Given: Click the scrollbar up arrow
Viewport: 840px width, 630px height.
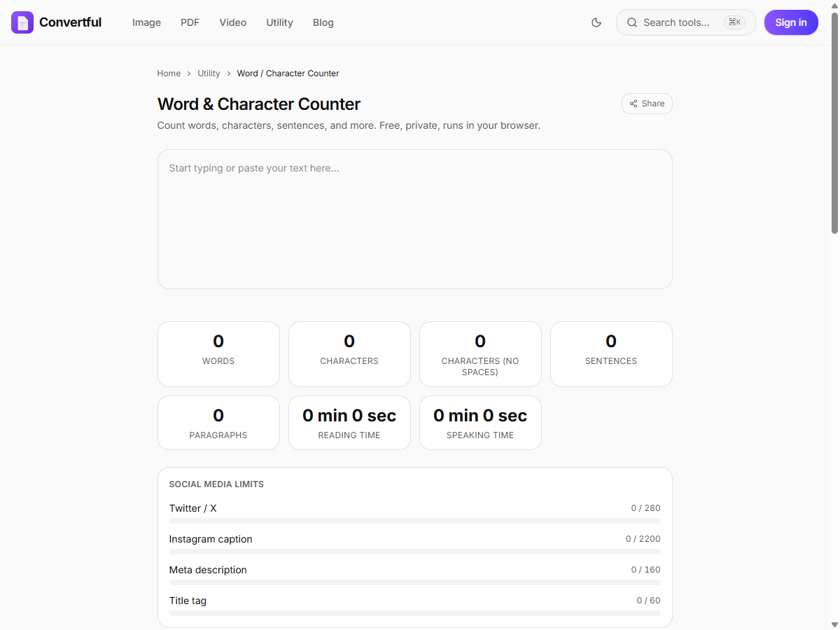Looking at the screenshot, I should pyautogui.click(x=834, y=5).
